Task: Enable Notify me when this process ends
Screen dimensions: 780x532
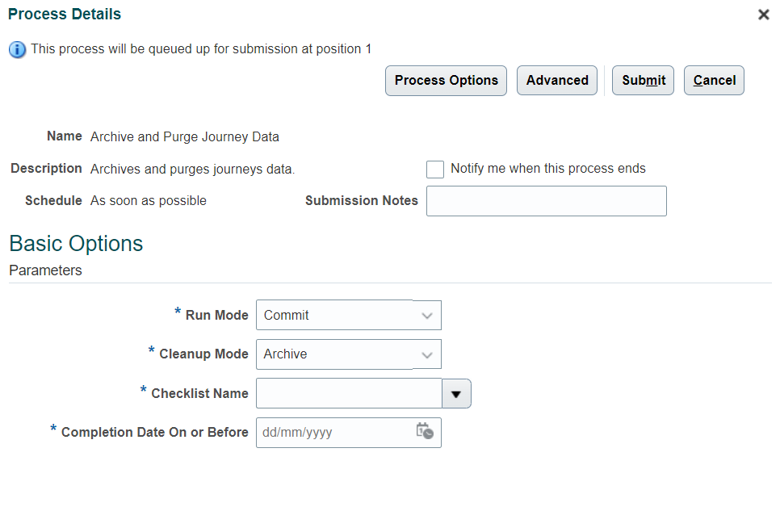Action: (434, 169)
